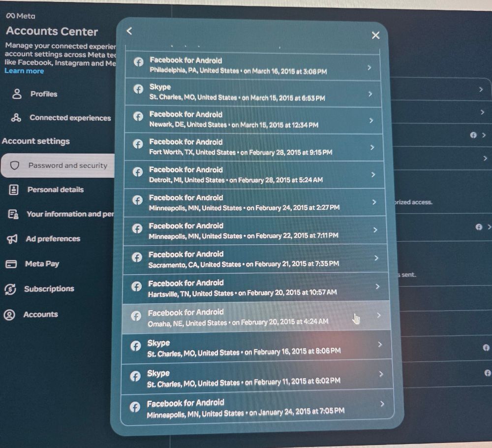The height and width of the screenshot is (448, 492).
Task: Click the Accounts person-circle icon
Action: [x=9, y=315]
